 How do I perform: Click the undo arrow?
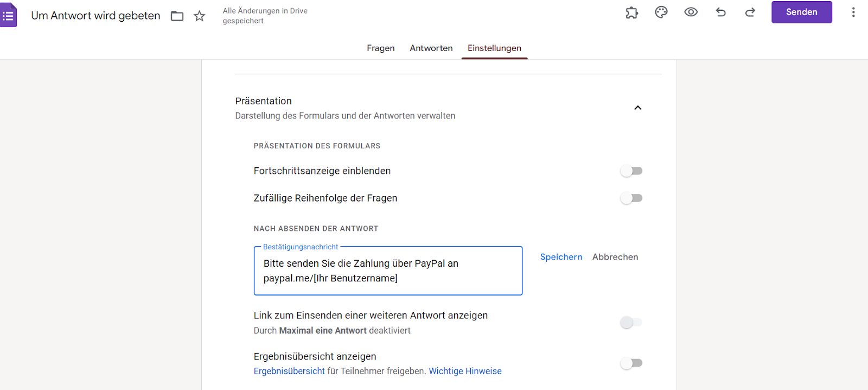[720, 12]
